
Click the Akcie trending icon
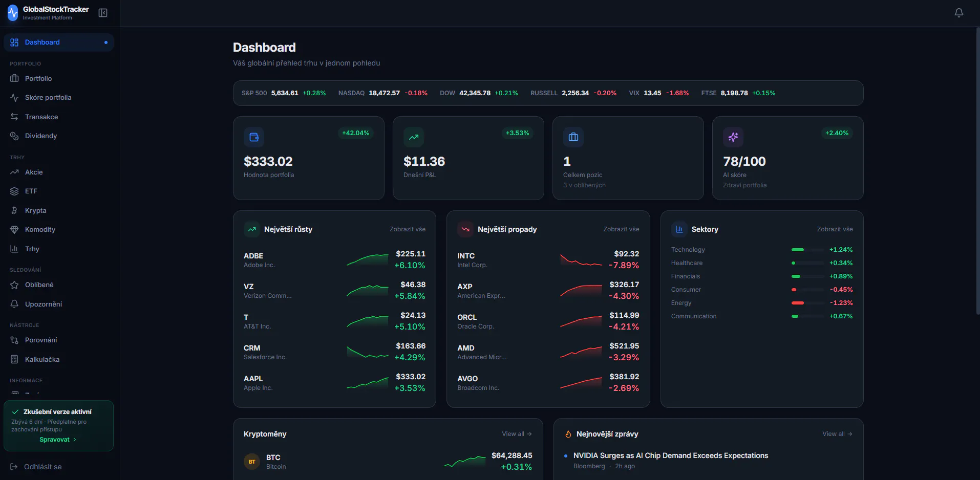point(14,172)
